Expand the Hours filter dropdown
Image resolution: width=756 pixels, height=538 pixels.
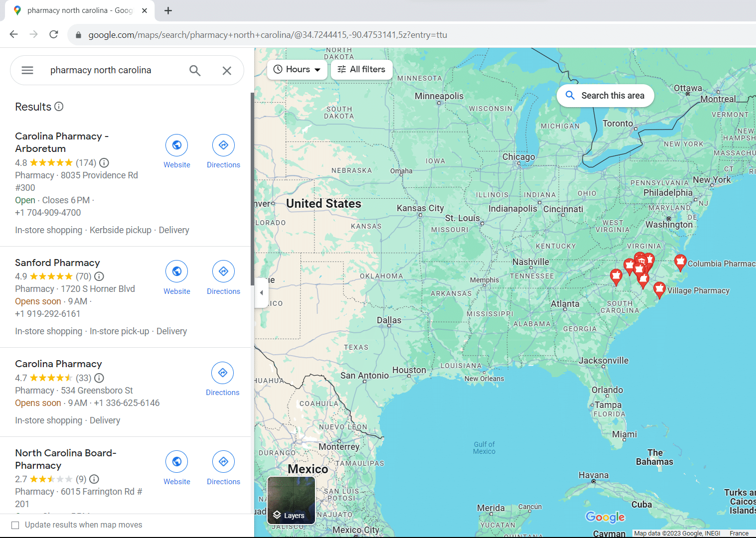coord(297,69)
